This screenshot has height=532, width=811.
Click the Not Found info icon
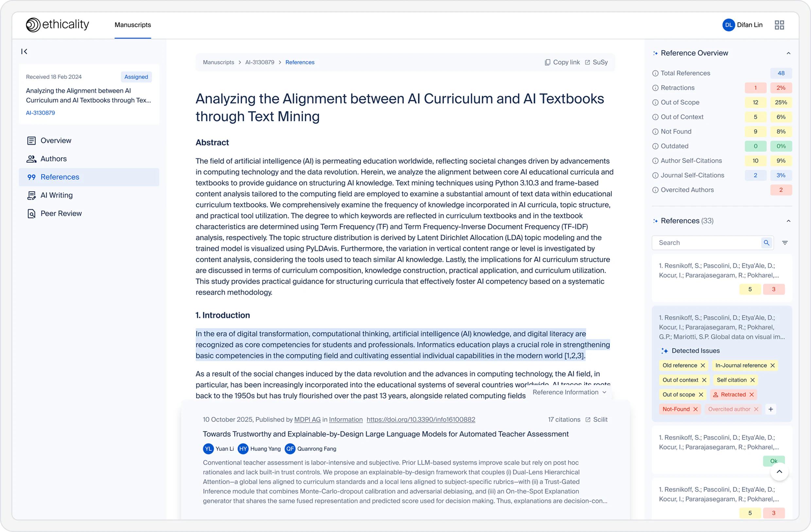click(x=655, y=132)
